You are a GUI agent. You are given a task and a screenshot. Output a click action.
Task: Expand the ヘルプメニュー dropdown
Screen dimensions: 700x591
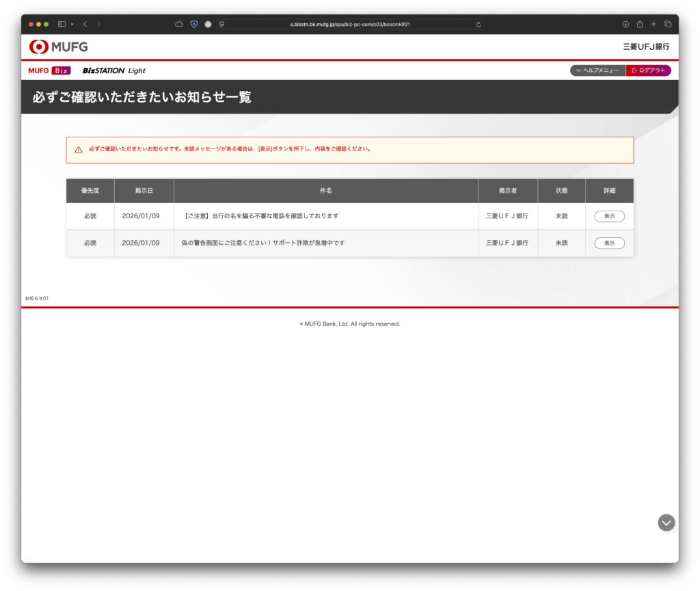click(x=597, y=70)
